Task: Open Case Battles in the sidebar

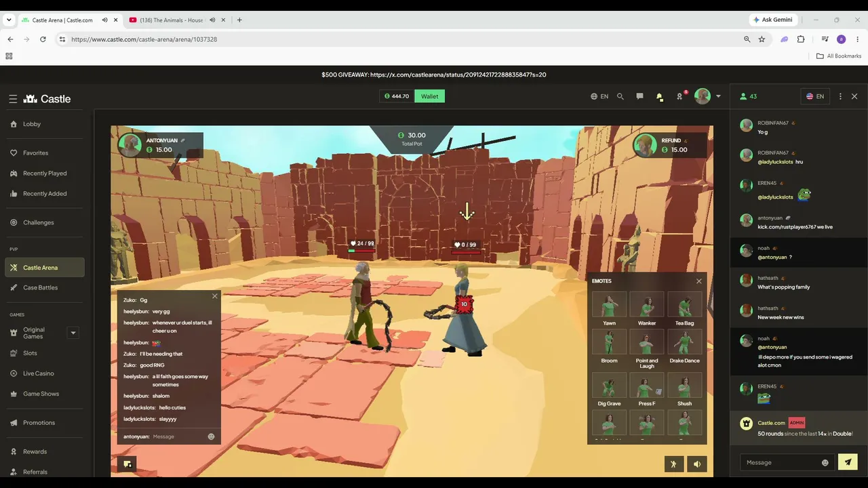Action: click(x=40, y=287)
